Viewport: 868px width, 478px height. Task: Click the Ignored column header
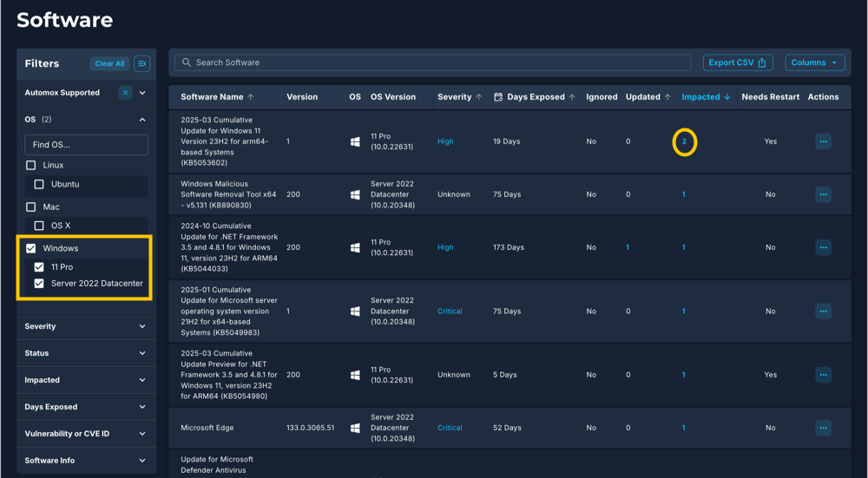click(602, 97)
